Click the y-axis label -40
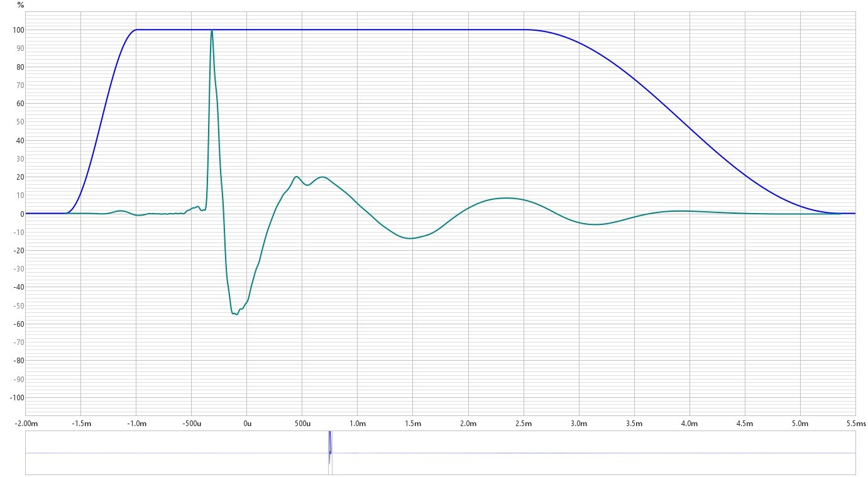 pos(18,287)
